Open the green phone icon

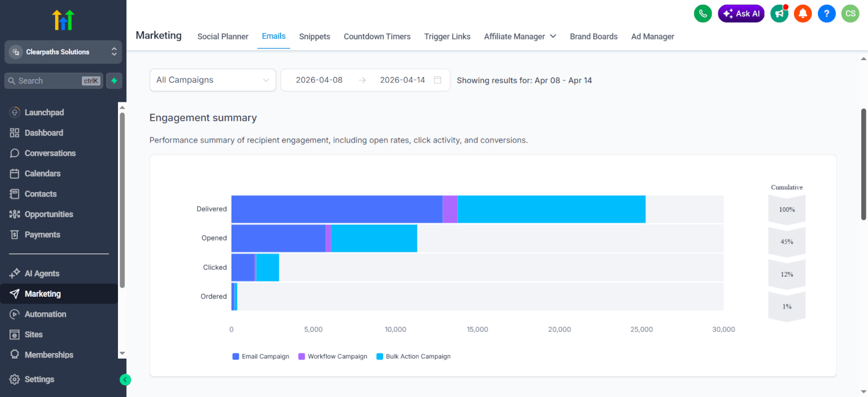[702, 13]
